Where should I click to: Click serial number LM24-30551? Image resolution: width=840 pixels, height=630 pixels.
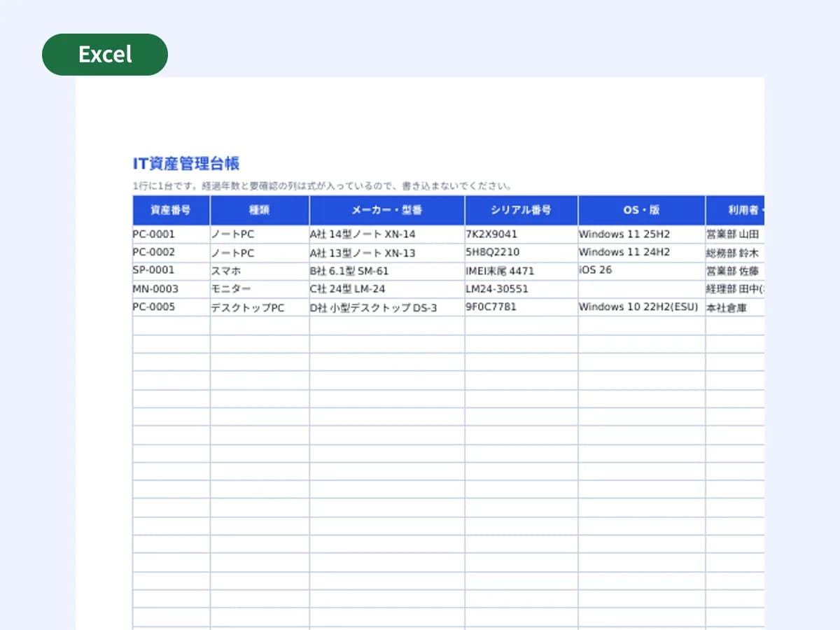tap(521, 289)
